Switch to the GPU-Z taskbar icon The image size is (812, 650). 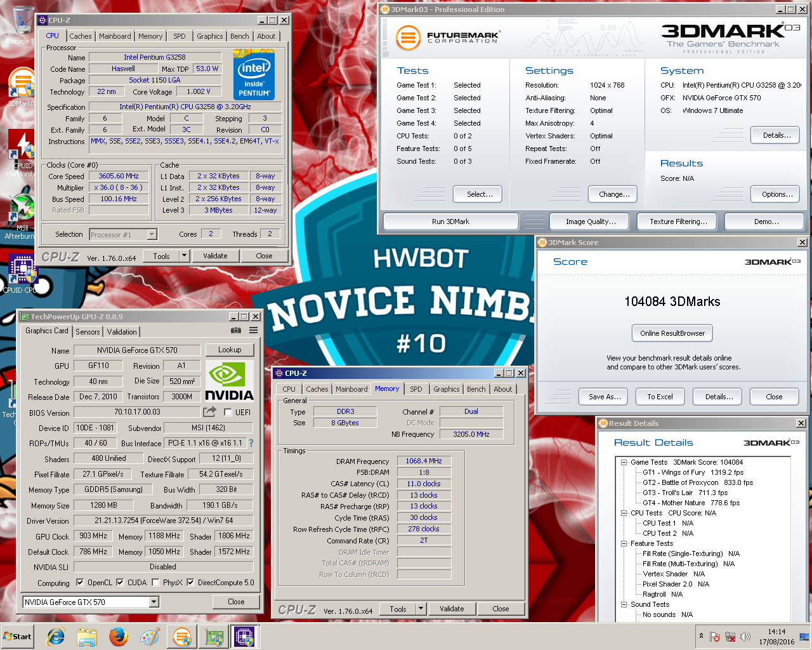214,637
